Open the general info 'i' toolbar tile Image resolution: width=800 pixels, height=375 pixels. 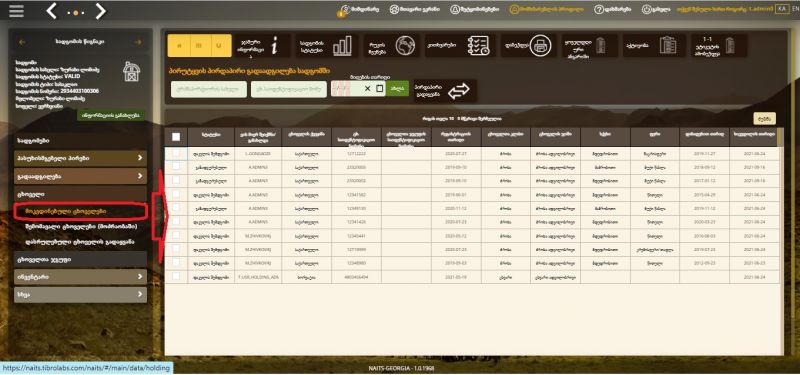coord(262,45)
